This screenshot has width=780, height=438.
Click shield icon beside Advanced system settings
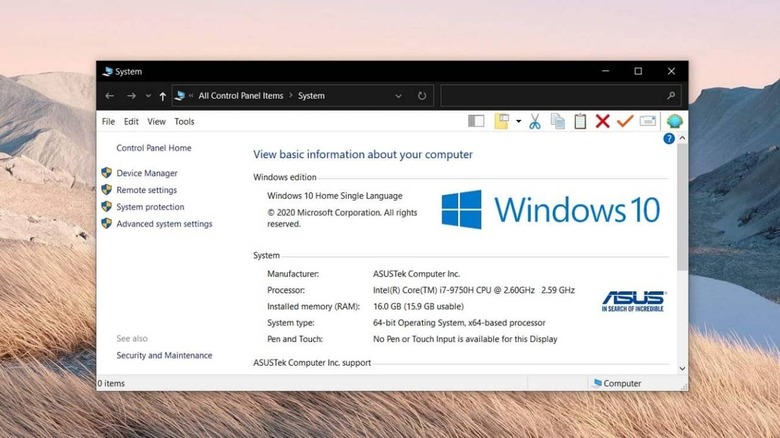click(106, 223)
